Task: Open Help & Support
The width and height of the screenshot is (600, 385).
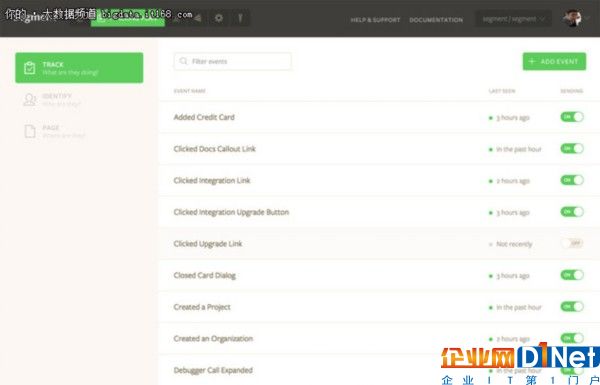Action: (x=375, y=20)
